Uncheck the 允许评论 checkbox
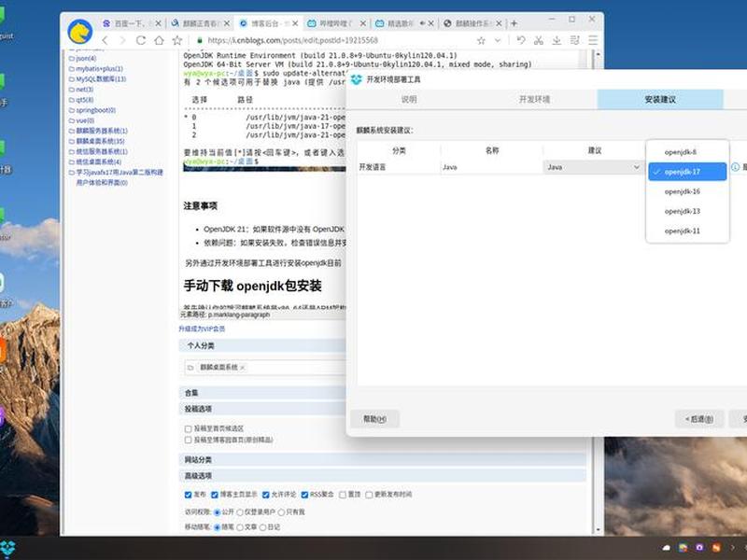747x560 pixels. pos(265,495)
